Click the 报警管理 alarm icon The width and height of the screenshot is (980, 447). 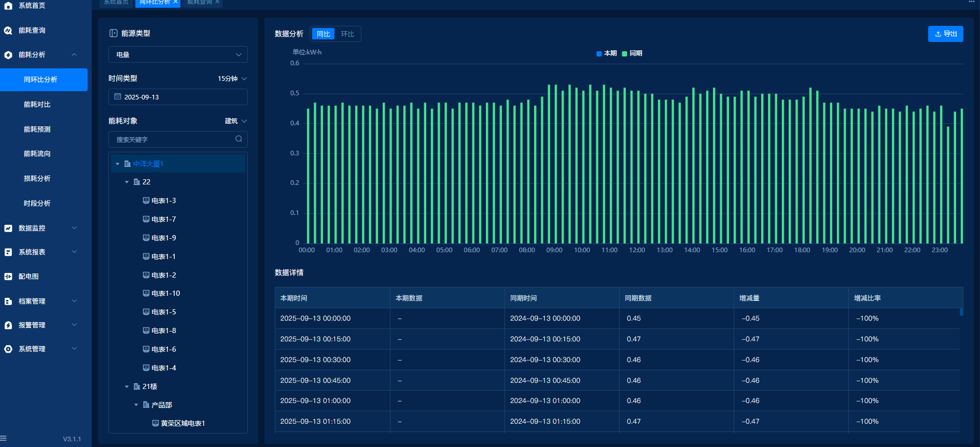pos(8,325)
